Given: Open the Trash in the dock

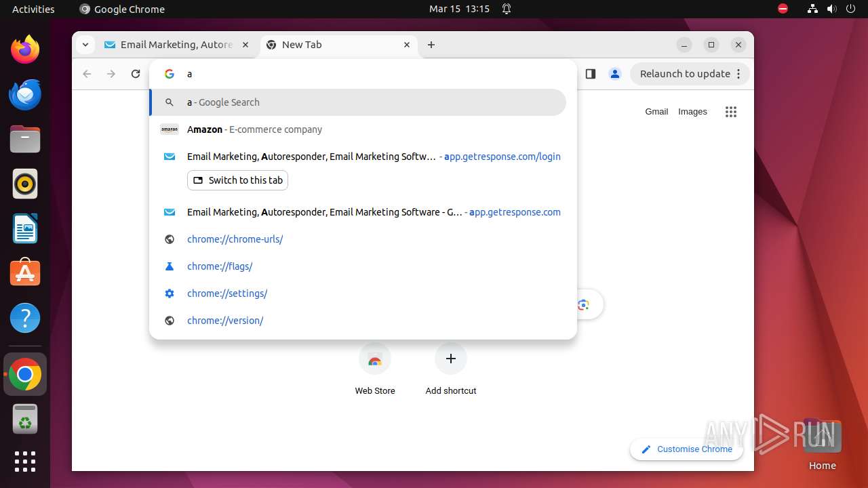Looking at the screenshot, I should point(25,419).
